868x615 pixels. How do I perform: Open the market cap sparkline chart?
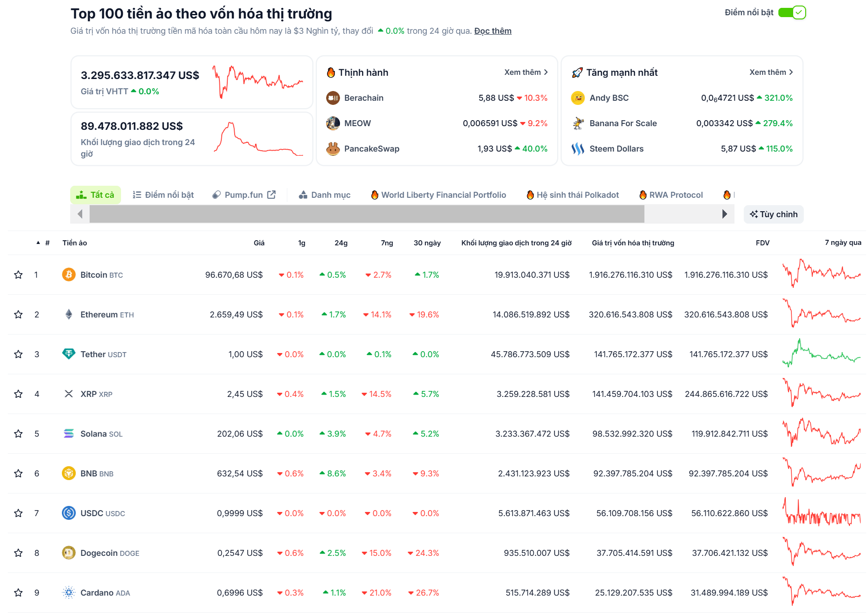[258, 82]
